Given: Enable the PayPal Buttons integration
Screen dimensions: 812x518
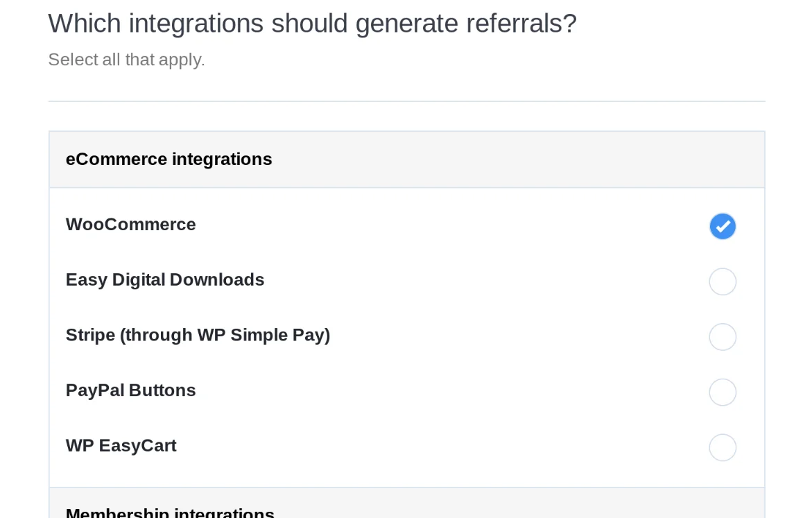Looking at the screenshot, I should tap(723, 392).
